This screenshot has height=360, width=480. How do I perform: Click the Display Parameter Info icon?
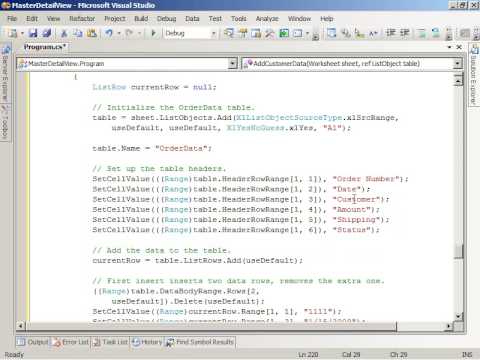tap(346, 33)
